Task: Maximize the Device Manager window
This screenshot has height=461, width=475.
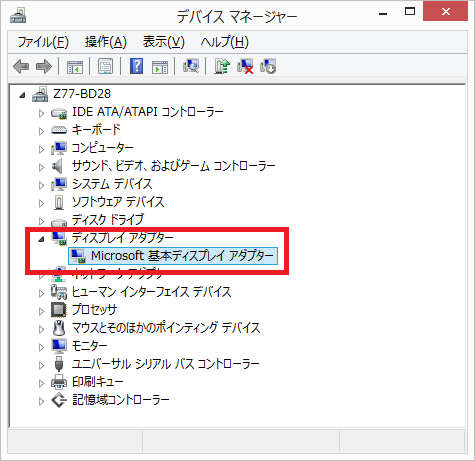Action: coord(410,12)
